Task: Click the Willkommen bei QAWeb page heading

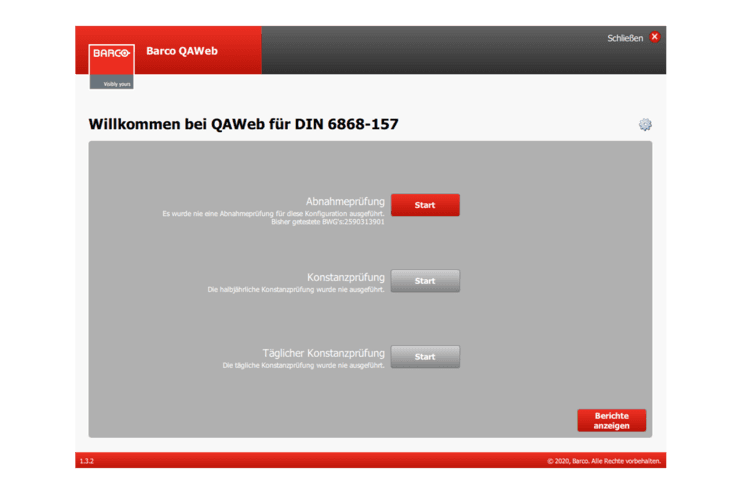Action: click(244, 125)
